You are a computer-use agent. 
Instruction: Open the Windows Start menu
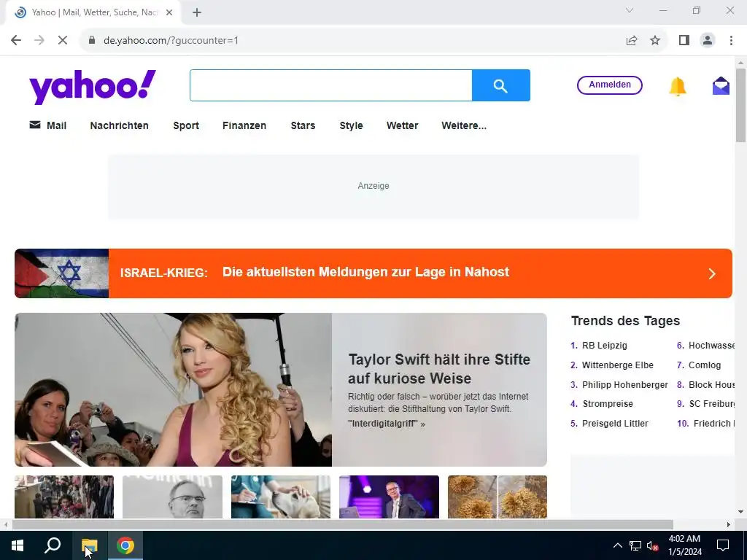[18, 545]
